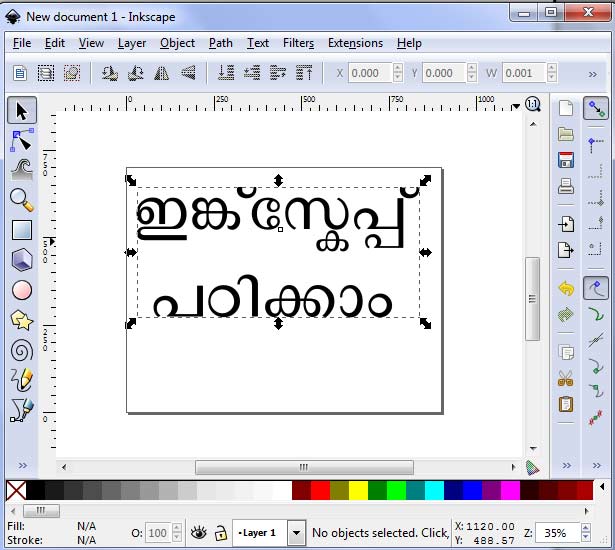Click the Print icon
615x550 pixels.
(x=566, y=186)
